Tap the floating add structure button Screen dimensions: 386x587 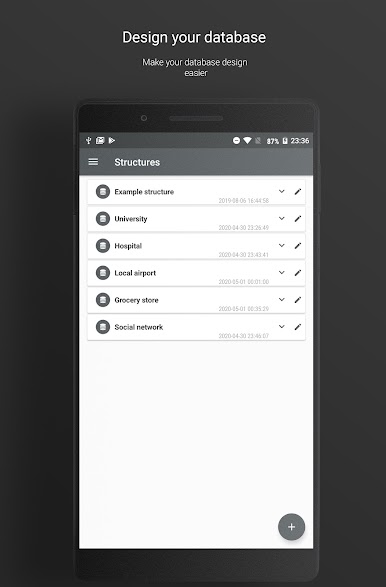(291, 527)
